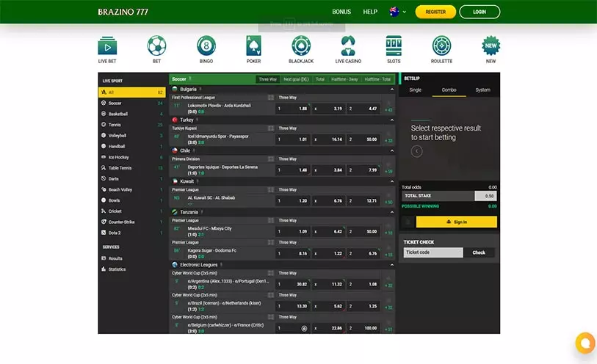
Task: Select Bowls in the live sport list
Action: pyautogui.click(x=131, y=200)
